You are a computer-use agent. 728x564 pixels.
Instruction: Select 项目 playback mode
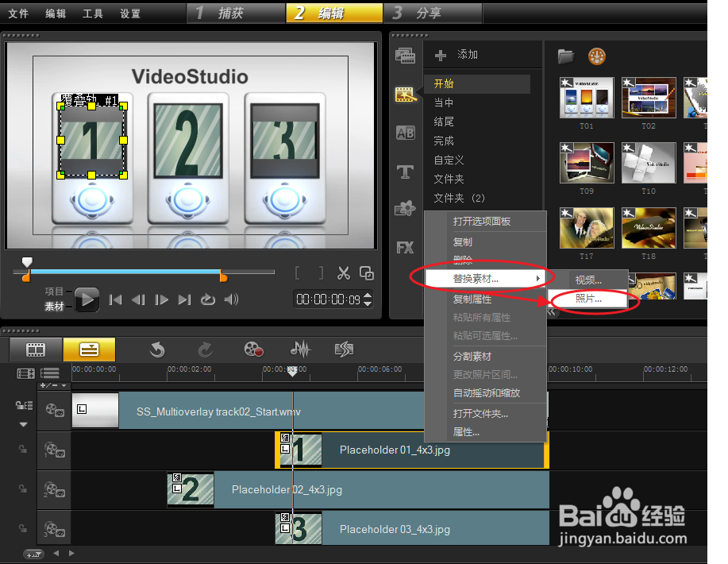coord(54,292)
